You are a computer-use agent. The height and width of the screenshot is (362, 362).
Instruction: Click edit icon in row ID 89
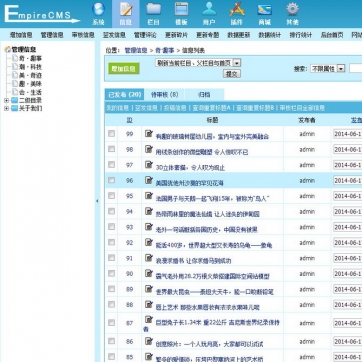(x=149, y=289)
